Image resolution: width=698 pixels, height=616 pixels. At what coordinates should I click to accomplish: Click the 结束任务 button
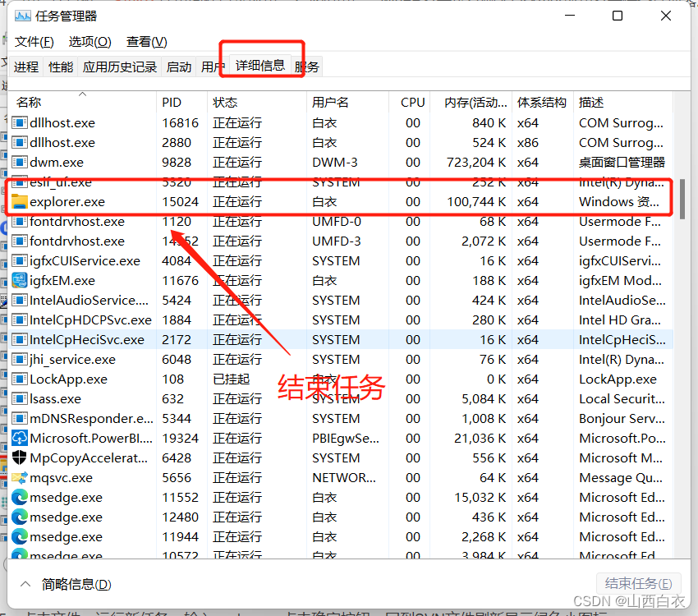tap(639, 582)
